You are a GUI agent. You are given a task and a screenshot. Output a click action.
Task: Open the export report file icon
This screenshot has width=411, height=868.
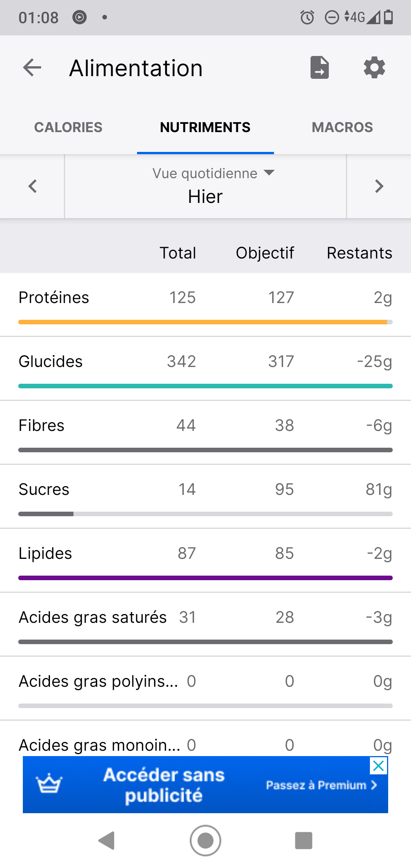pos(319,68)
